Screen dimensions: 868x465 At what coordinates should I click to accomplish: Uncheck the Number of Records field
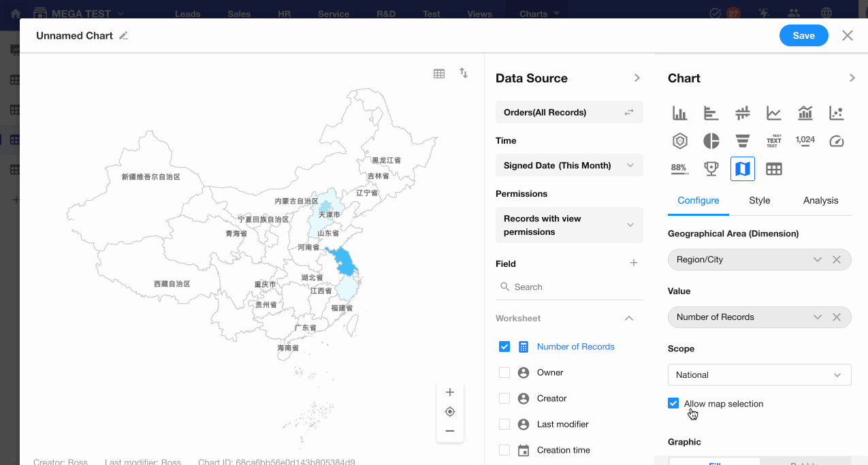click(x=504, y=347)
